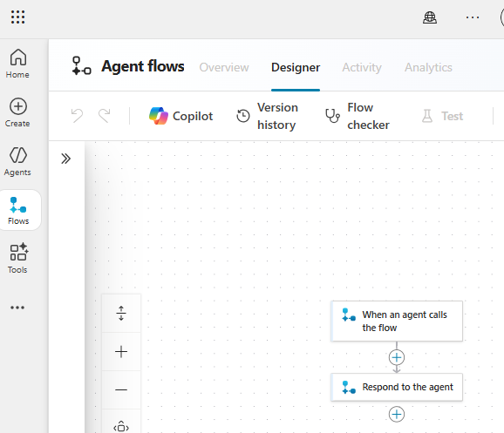The height and width of the screenshot is (433, 504).
Task: Switch to the Activity tab
Action: click(362, 67)
